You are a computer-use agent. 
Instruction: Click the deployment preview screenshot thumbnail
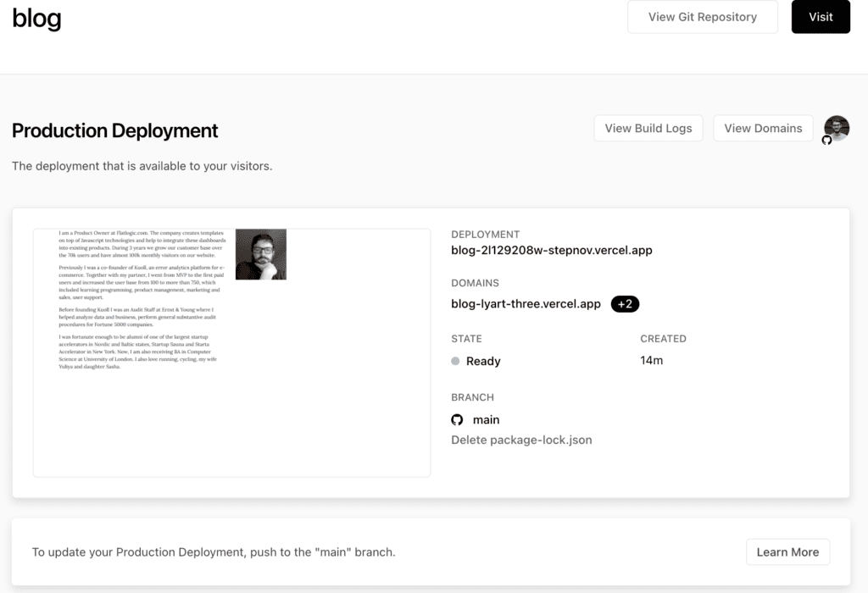click(232, 352)
